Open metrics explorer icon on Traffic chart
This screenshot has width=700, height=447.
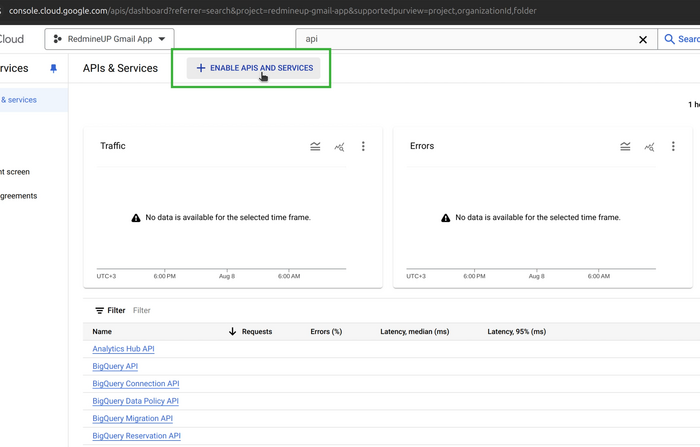339,147
